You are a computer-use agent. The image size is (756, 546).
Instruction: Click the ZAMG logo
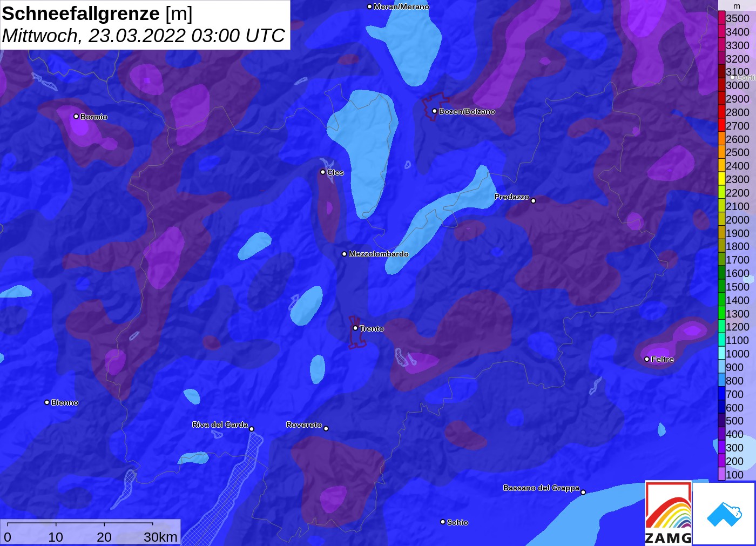point(668,513)
